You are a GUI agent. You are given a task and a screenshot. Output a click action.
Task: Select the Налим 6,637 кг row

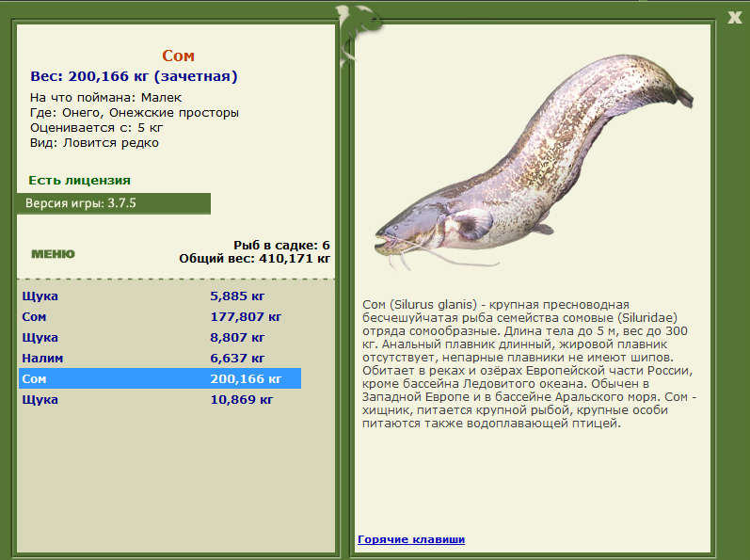point(160,358)
